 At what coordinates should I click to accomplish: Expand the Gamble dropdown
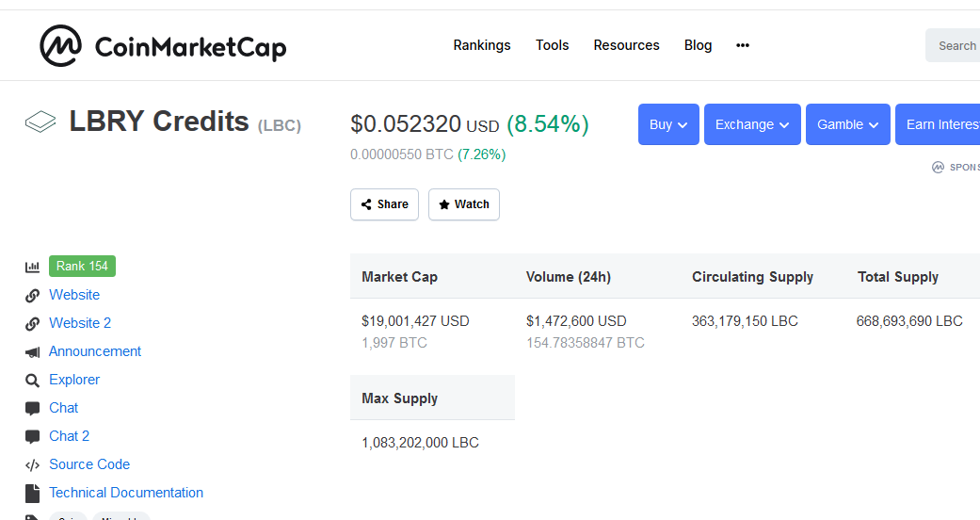point(847,124)
